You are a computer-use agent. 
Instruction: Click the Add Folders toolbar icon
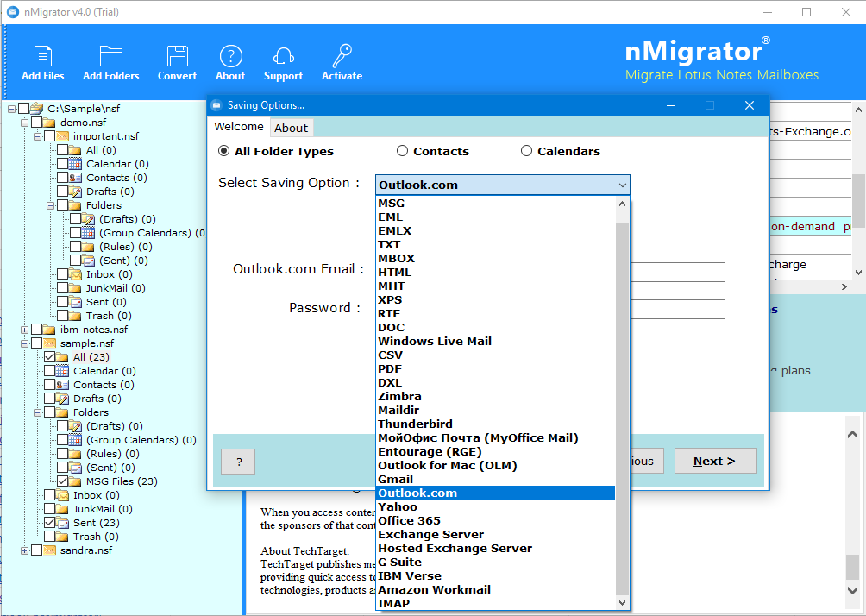(x=111, y=56)
